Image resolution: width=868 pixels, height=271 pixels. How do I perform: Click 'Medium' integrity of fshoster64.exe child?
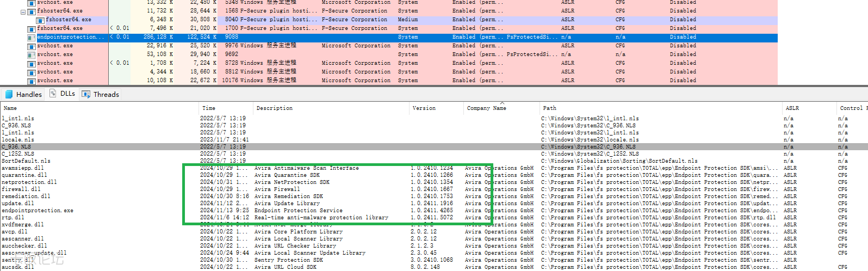pos(408,20)
